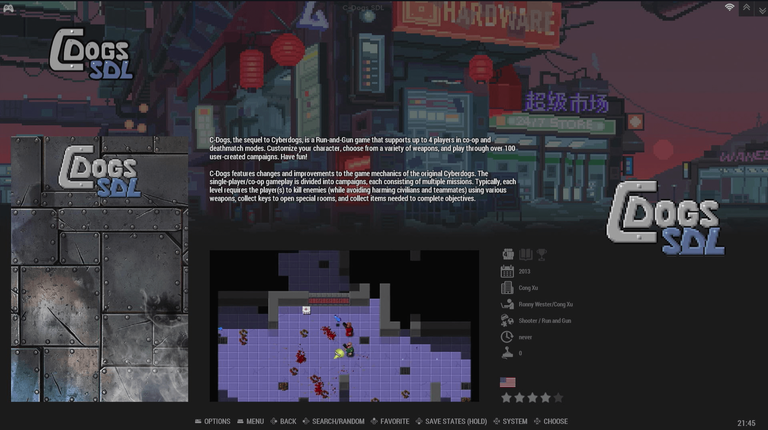Click the publisher text Cong Xu
Screen dimensions: 768x430
(528, 288)
